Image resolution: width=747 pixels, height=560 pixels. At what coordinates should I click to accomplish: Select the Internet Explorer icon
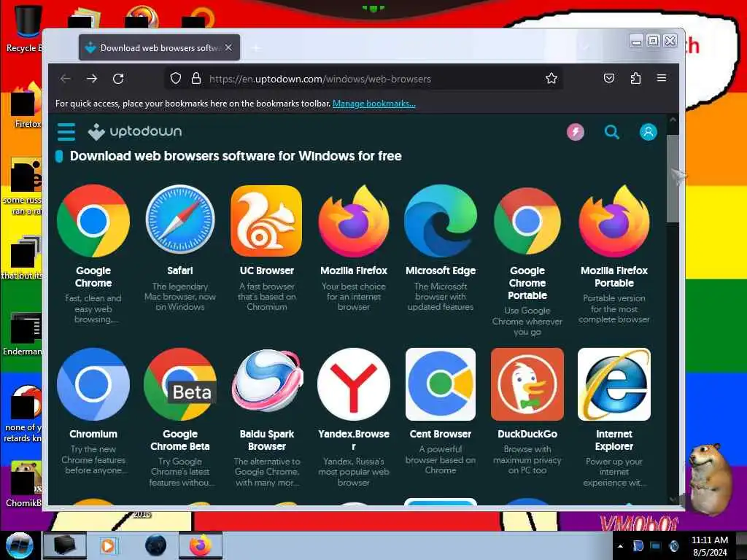(614, 384)
